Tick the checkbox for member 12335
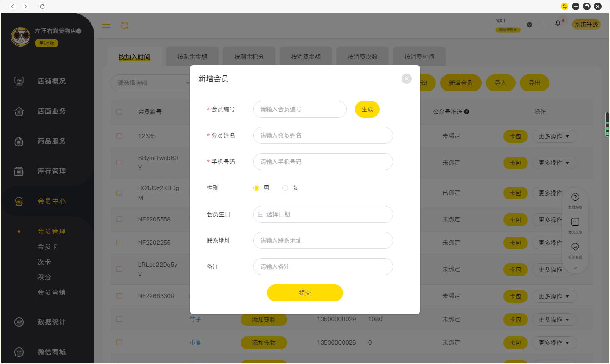The image size is (610, 364). point(119,136)
